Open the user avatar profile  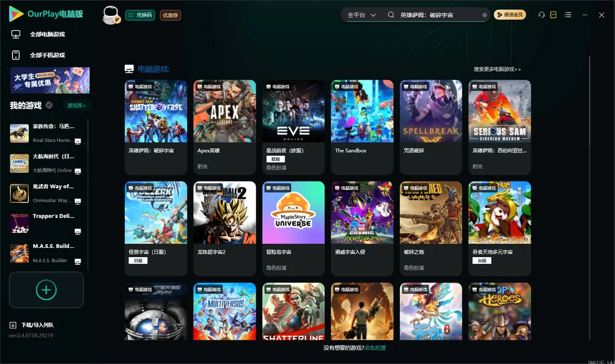coord(111,15)
